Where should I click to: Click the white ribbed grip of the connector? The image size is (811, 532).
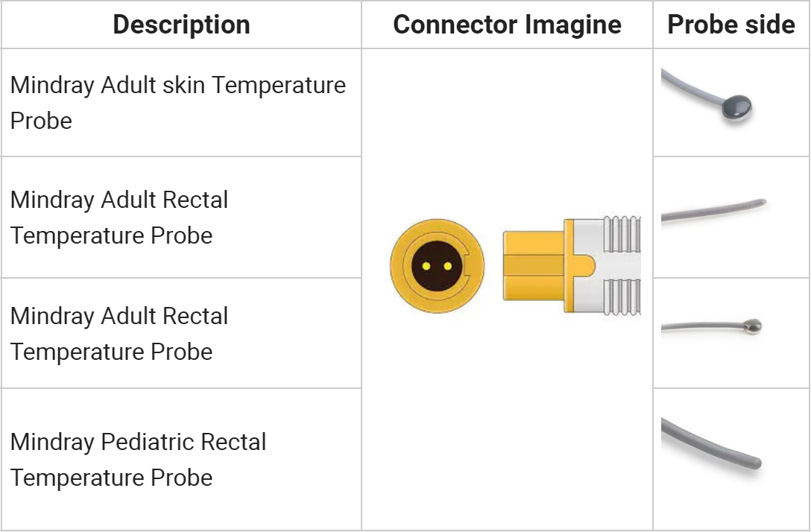pos(619,266)
